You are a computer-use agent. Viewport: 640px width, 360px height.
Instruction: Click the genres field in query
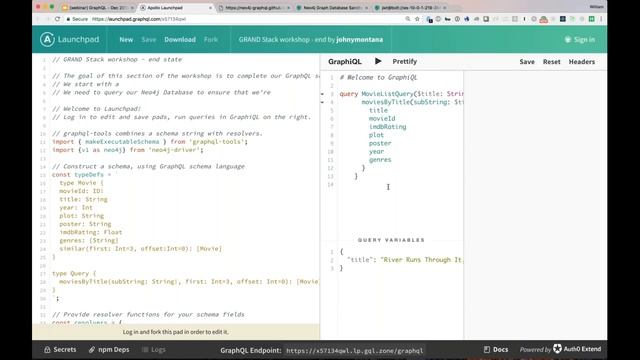coord(380,160)
